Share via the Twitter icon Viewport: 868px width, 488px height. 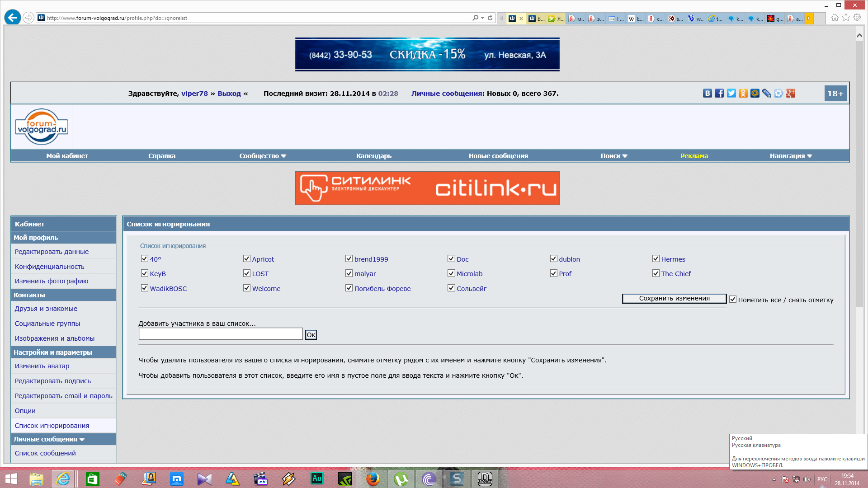point(731,93)
